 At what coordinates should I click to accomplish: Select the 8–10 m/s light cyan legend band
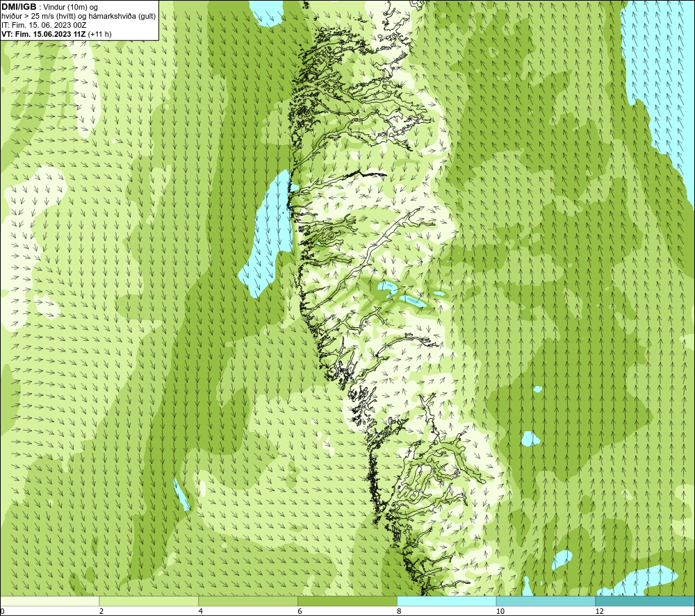tap(447, 601)
